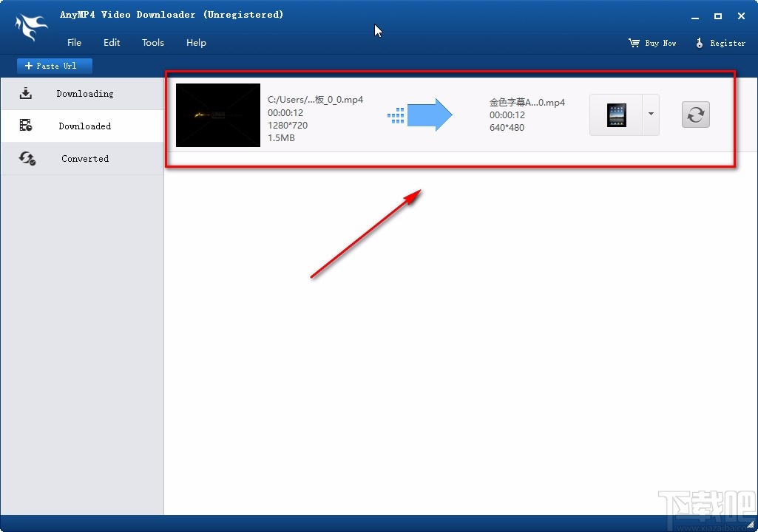Click the iPad output profile icon

pyautogui.click(x=618, y=115)
